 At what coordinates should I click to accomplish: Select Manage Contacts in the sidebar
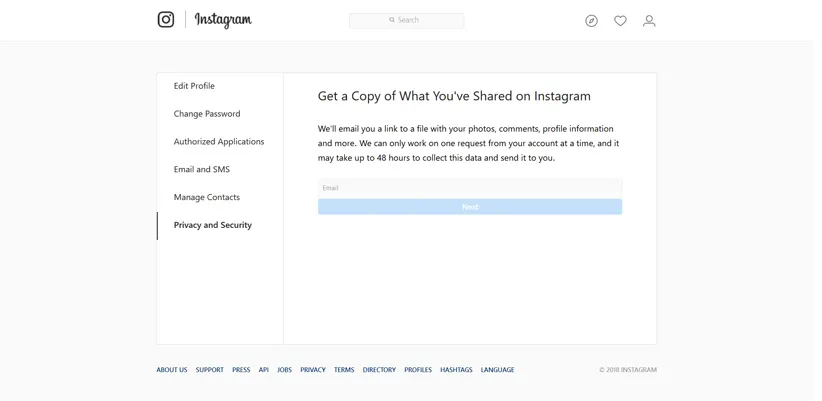tap(207, 198)
